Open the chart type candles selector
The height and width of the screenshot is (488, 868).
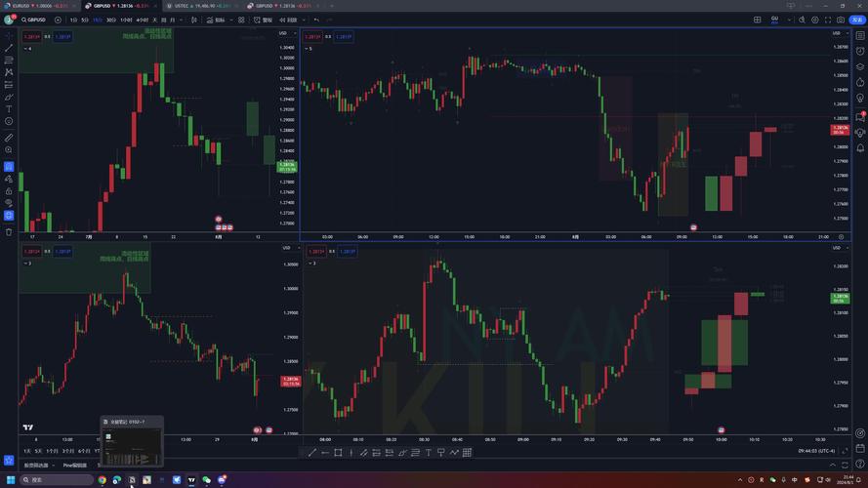(193, 20)
